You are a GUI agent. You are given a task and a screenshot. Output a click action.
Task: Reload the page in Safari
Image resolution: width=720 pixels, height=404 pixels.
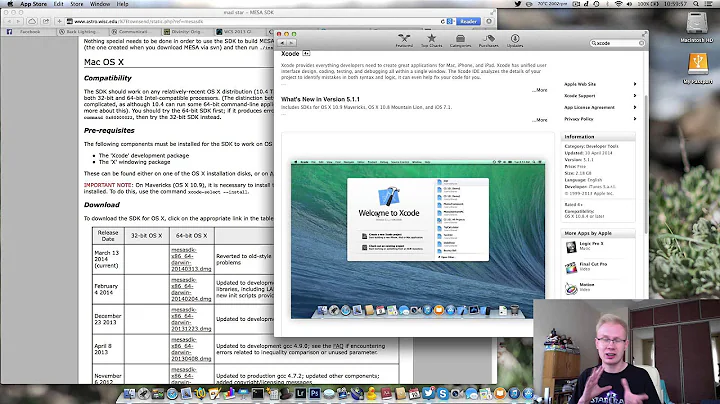[x=443, y=21]
